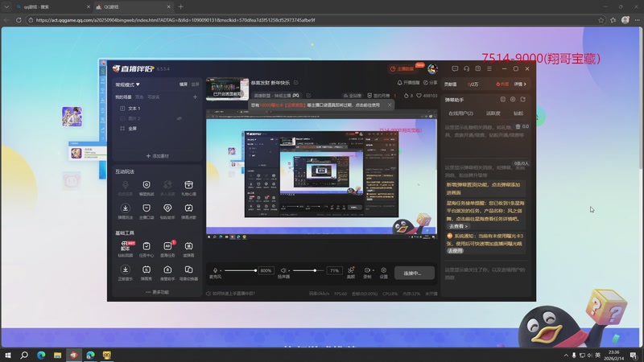This screenshot has width=644, height=362.
Task: Click stream cover thumbnail
Action: point(227,88)
